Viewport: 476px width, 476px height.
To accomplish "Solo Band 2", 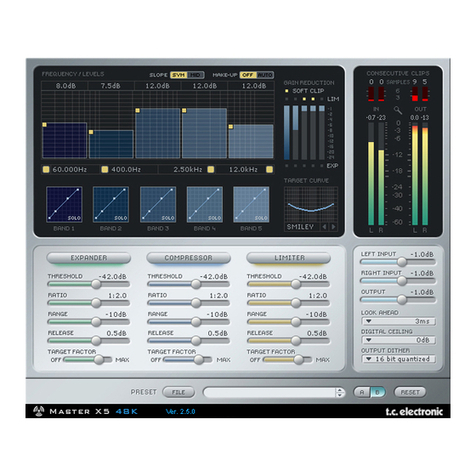I will tap(121, 218).
